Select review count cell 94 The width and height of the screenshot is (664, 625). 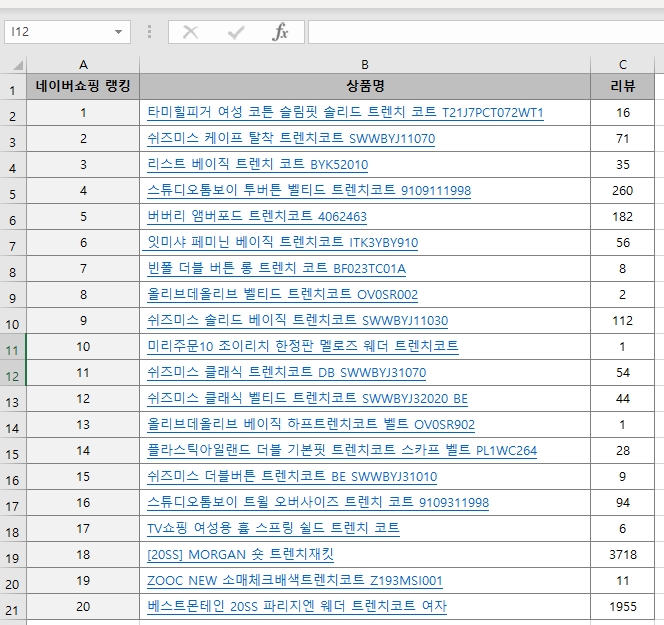(622, 503)
